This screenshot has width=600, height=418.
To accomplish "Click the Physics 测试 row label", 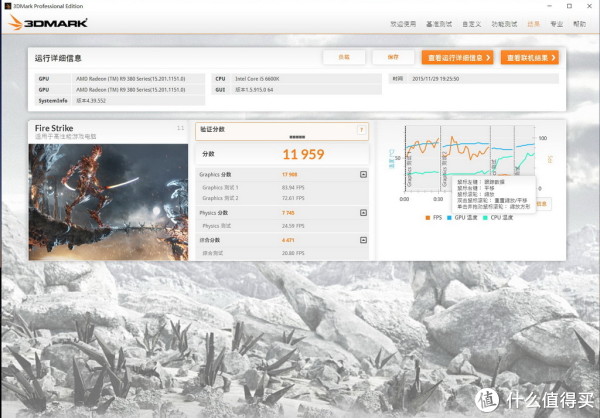I will (217, 226).
